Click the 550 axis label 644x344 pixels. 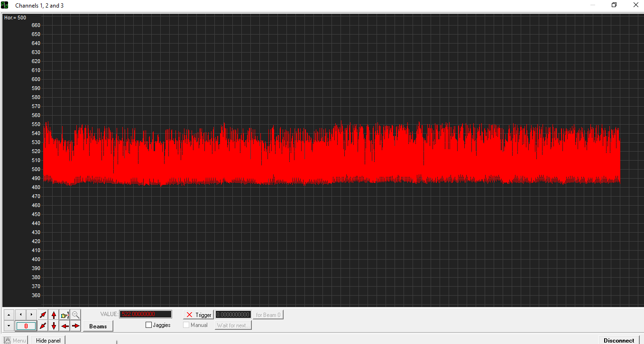(x=36, y=124)
